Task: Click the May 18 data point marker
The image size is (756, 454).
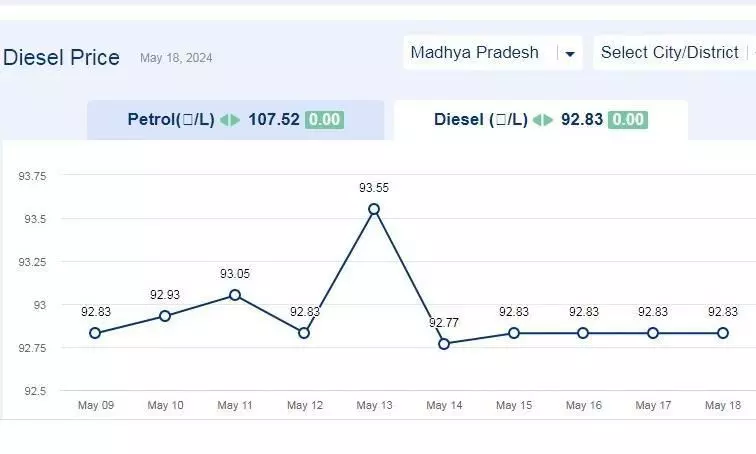Action: tap(723, 333)
